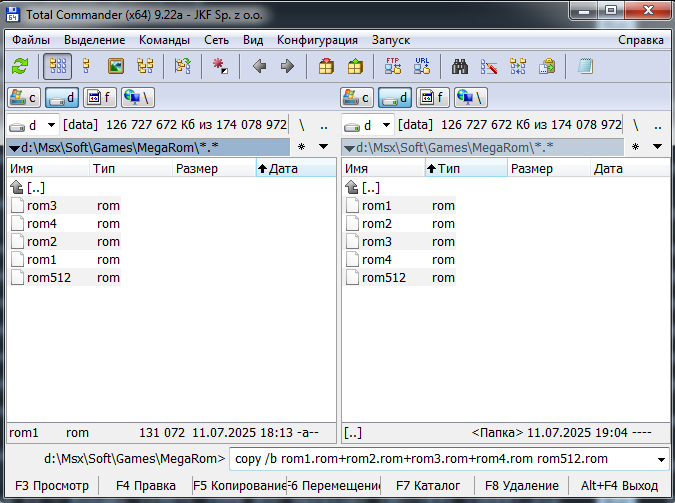
Task: Click the Pack files box icon
Action: coord(326,66)
